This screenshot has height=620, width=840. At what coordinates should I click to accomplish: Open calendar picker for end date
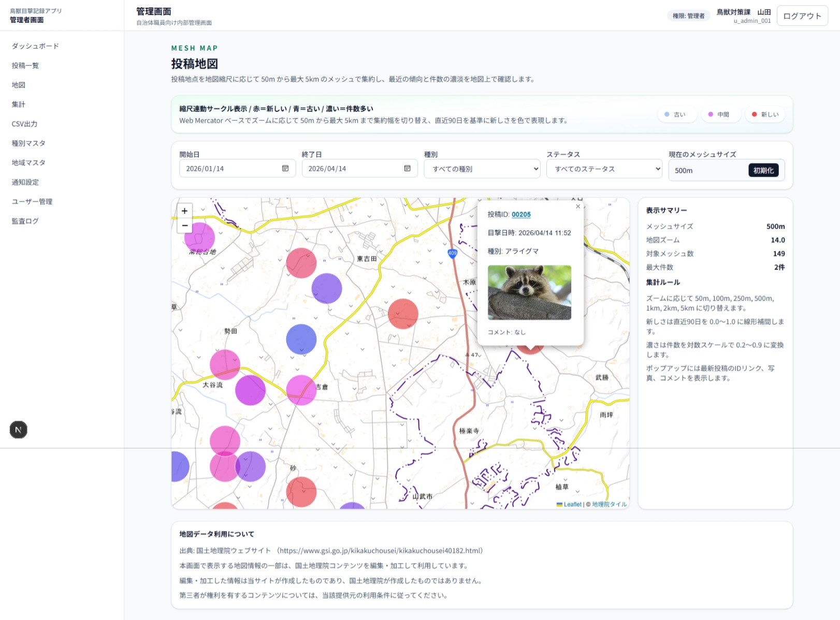tap(407, 169)
